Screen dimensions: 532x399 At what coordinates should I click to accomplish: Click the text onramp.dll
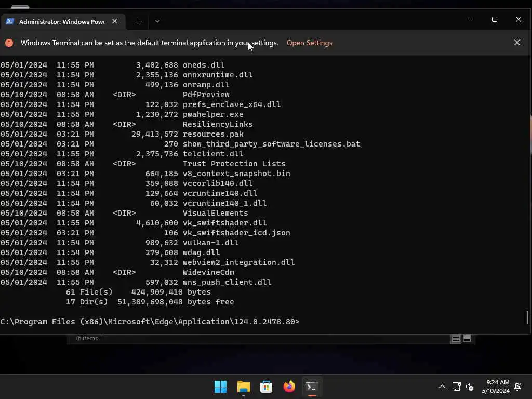click(x=206, y=85)
